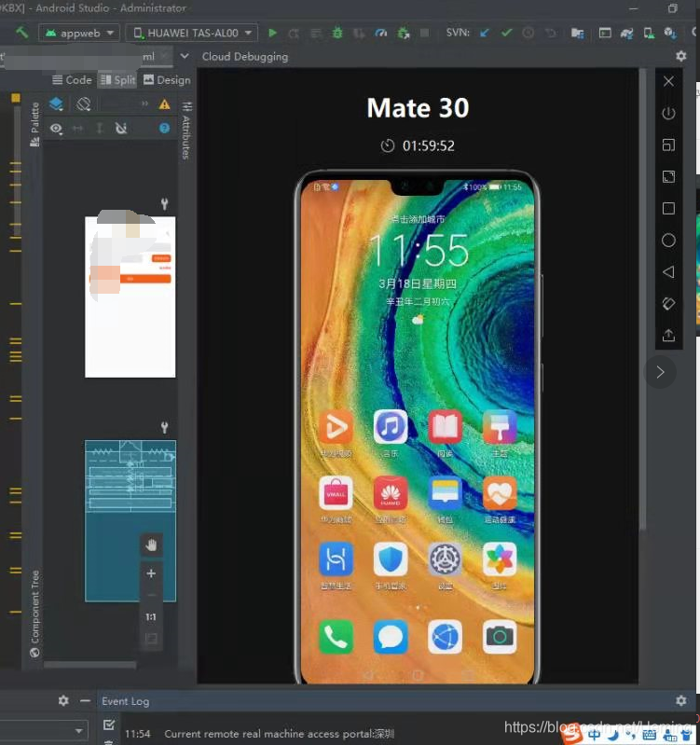
Task: Open the Phone dialer on Mate 30
Action: (x=336, y=637)
